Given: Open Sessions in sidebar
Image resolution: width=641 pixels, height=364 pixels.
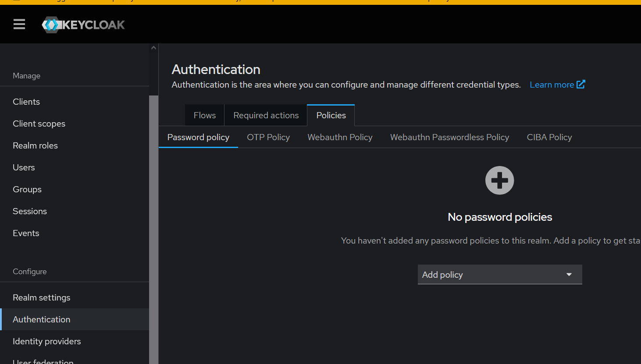Looking at the screenshot, I should [75, 211].
